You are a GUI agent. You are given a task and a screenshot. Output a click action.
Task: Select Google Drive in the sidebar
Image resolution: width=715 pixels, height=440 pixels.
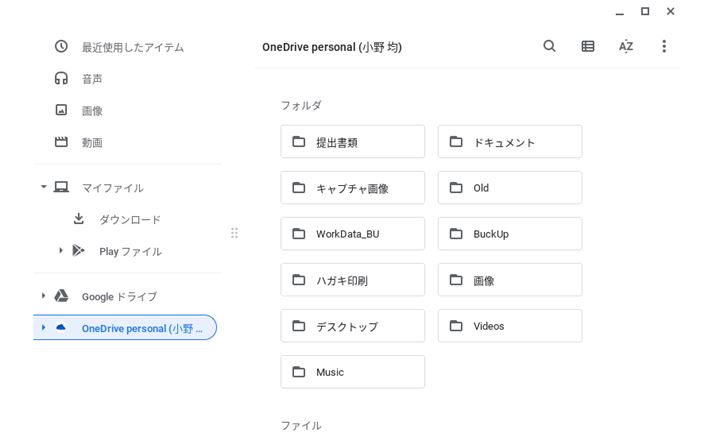coord(118,297)
